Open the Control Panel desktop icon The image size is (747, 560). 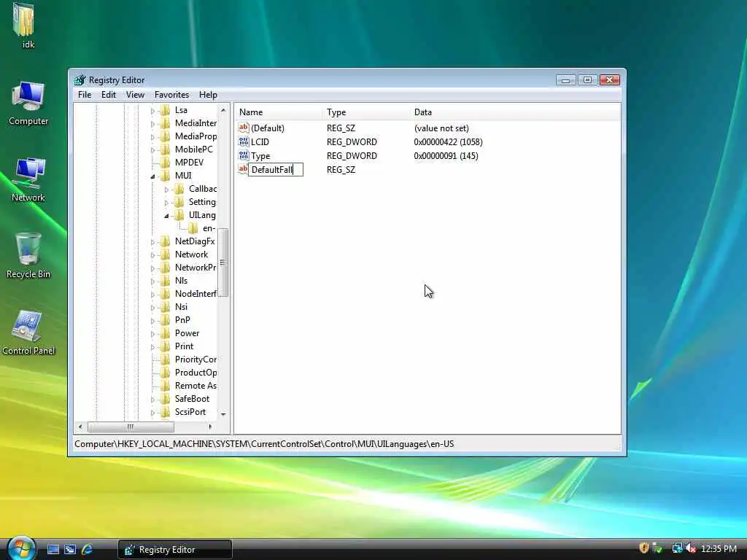click(x=27, y=326)
